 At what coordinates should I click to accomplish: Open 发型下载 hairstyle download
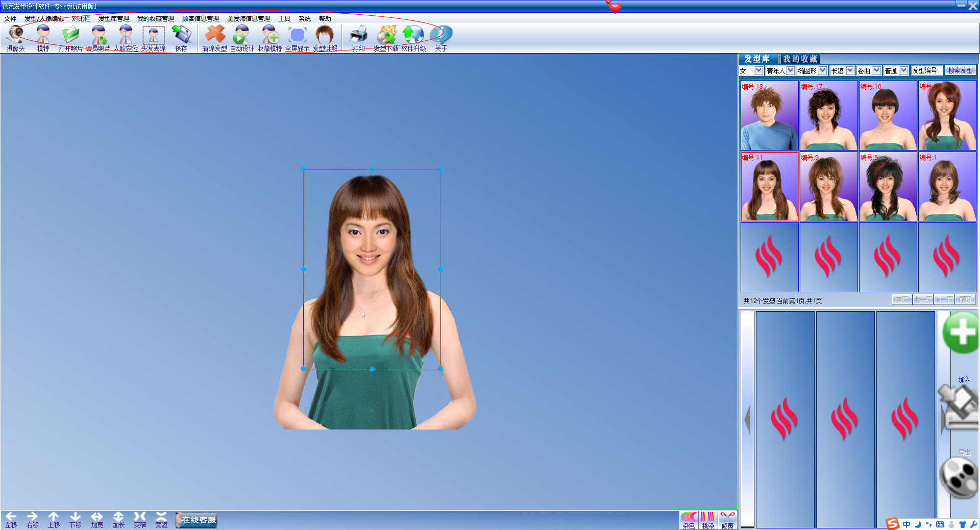[x=386, y=38]
